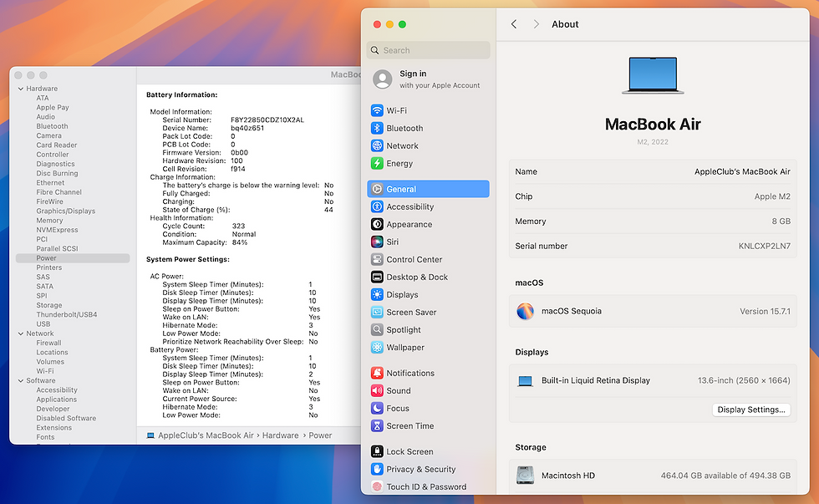
Task: Click Hardware in the System Information path bar
Action: pyautogui.click(x=281, y=435)
